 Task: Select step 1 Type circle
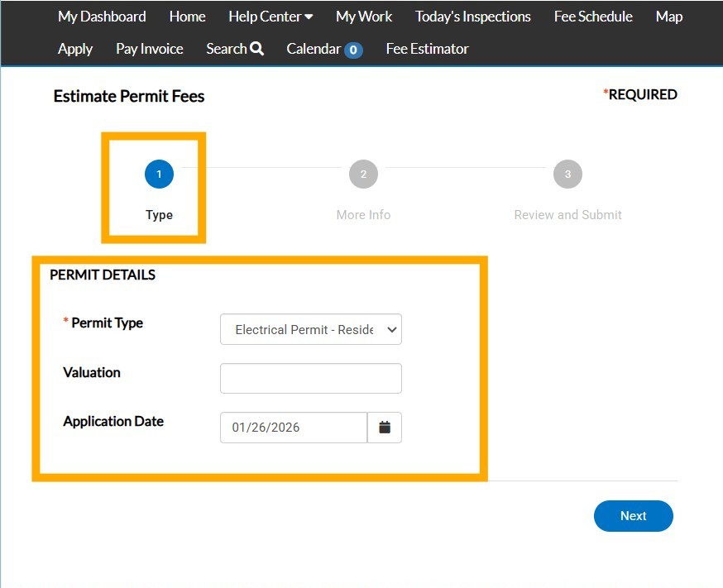(x=159, y=174)
